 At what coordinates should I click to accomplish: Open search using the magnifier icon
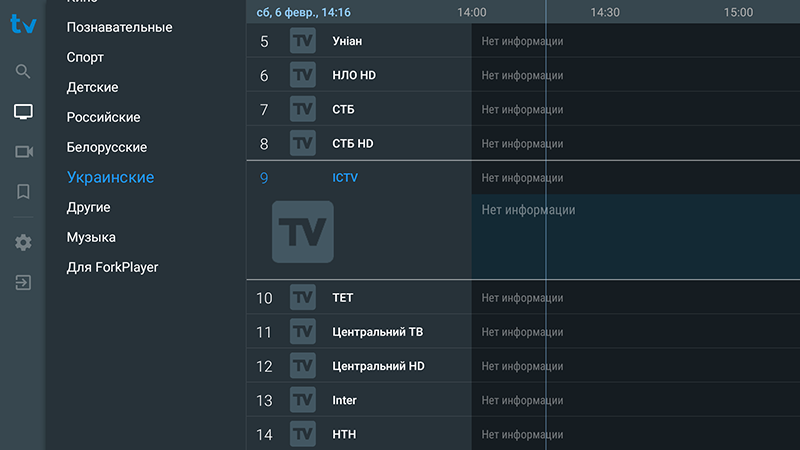(23, 71)
